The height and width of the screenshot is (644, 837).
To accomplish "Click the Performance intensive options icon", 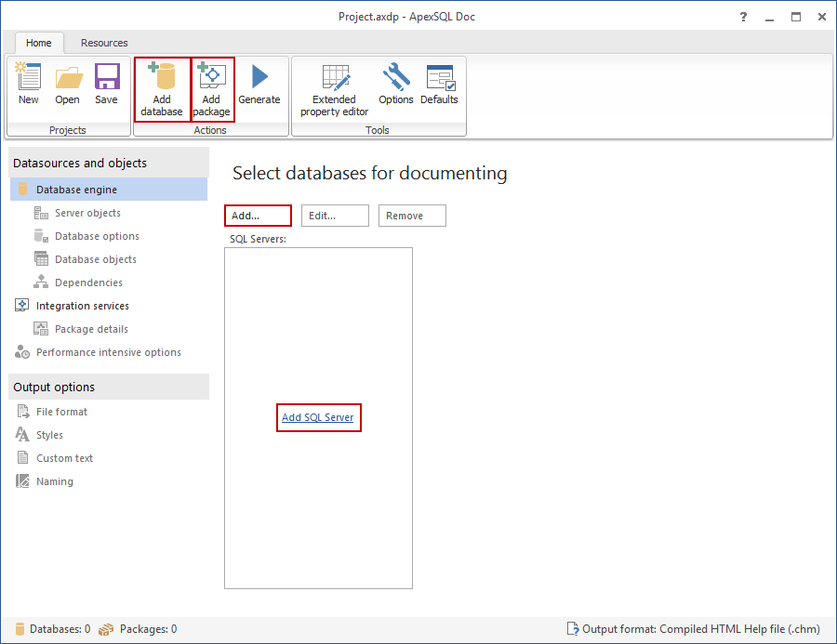I will (x=22, y=351).
